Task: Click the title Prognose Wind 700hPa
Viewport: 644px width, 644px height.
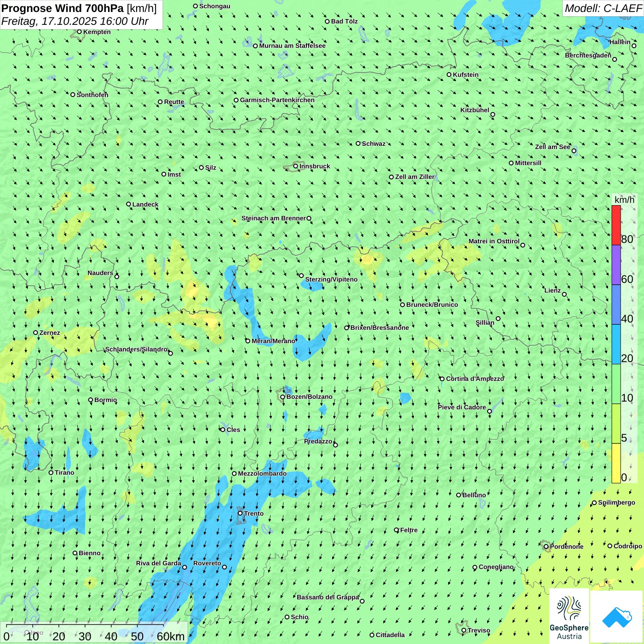Action: (63, 8)
